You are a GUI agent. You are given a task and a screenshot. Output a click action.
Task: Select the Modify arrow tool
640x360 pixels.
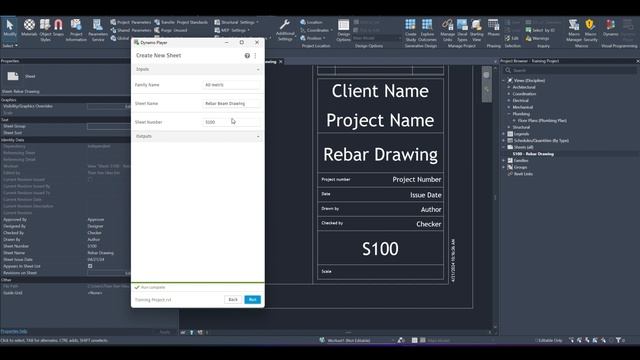tap(9, 28)
